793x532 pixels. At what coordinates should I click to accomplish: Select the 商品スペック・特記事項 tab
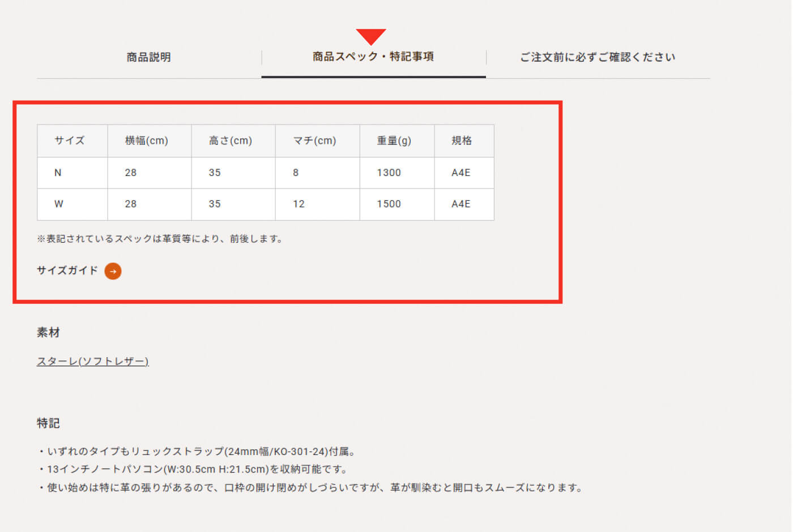pyautogui.click(x=373, y=57)
